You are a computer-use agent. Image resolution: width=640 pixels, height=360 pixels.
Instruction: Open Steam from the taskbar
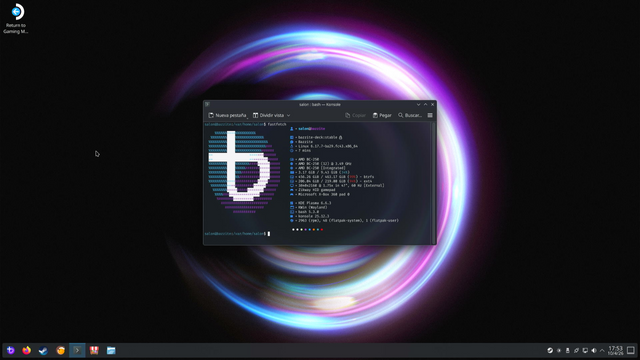(43, 350)
